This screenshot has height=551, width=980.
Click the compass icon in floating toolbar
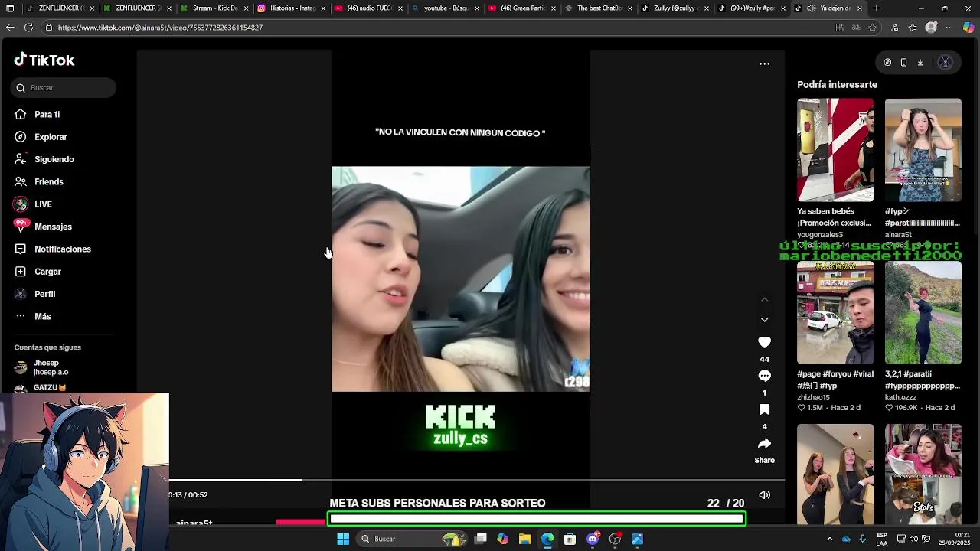tap(887, 63)
